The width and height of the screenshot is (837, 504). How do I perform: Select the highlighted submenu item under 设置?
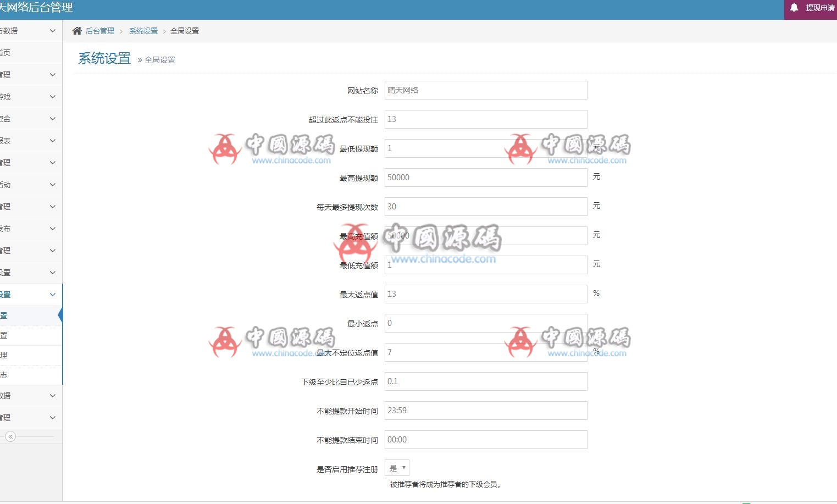[x=31, y=315]
